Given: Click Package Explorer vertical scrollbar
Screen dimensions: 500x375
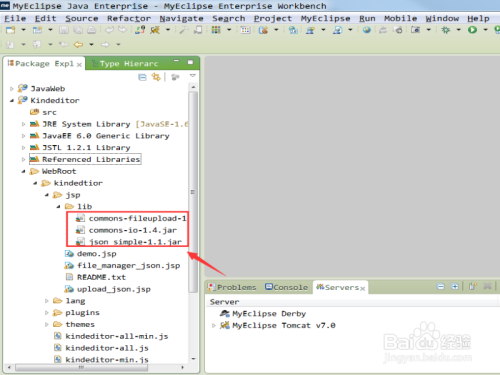Looking at the screenshot, I should click(x=193, y=192).
